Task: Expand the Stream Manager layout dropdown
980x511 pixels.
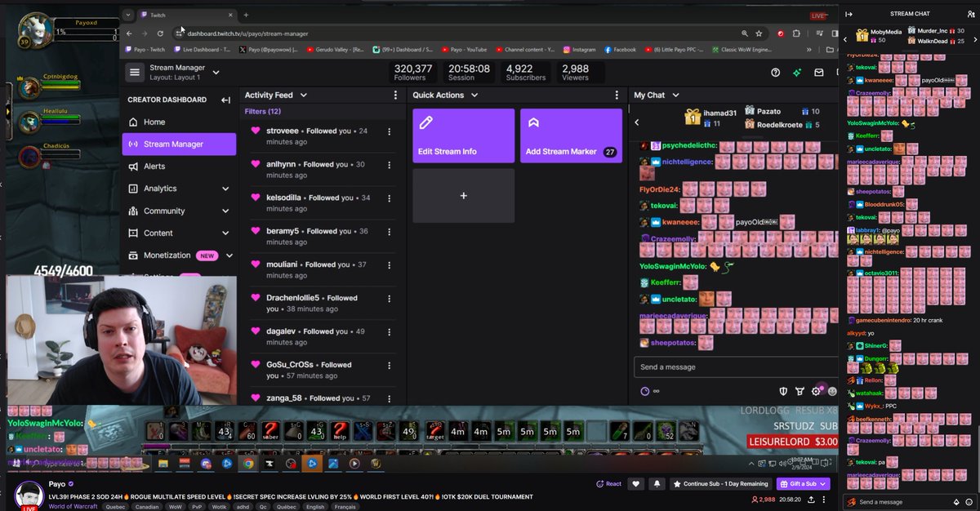Action: tap(216, 72)
